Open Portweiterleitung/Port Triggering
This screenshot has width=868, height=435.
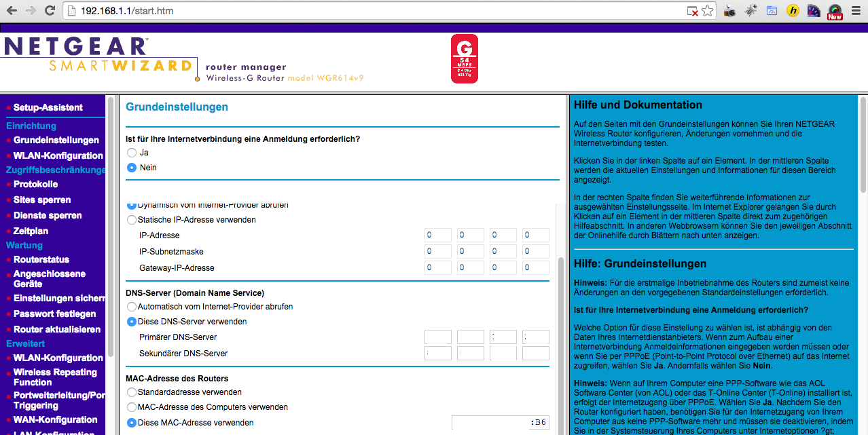tap(60, 400)
